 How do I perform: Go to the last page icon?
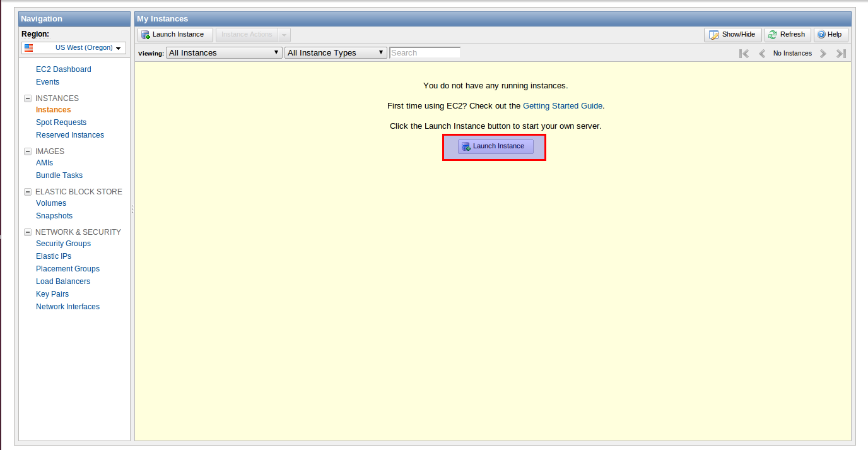[841, 54]
